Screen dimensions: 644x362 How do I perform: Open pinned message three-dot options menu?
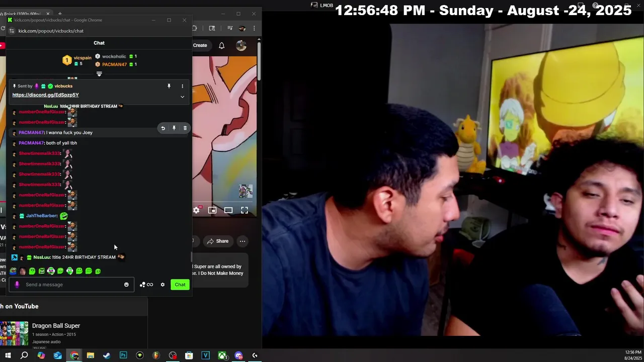[x=182, y=86]
